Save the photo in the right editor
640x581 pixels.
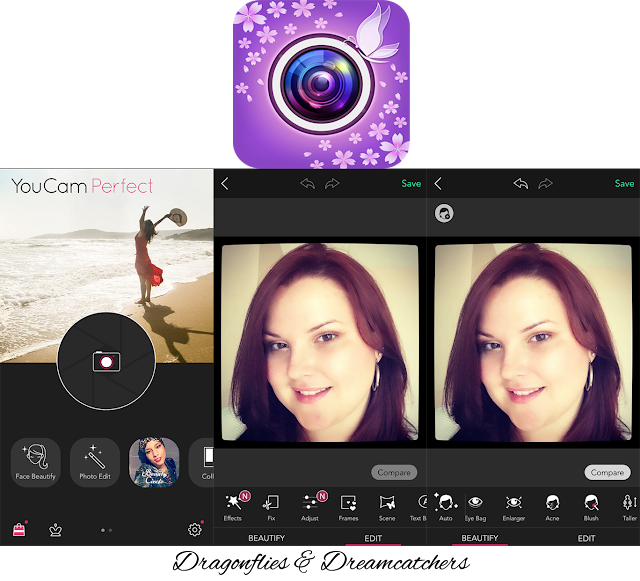(x=624, y=184)
